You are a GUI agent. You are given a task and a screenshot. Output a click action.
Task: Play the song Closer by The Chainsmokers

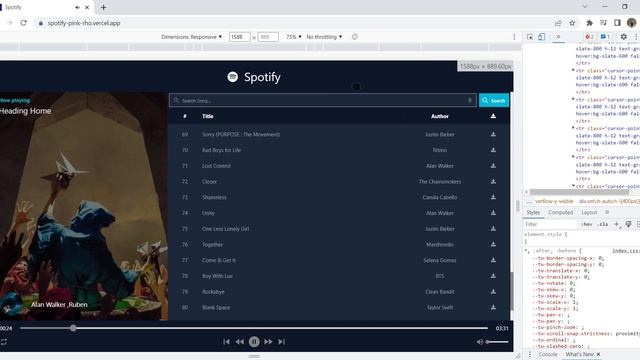tap(339, 182)
